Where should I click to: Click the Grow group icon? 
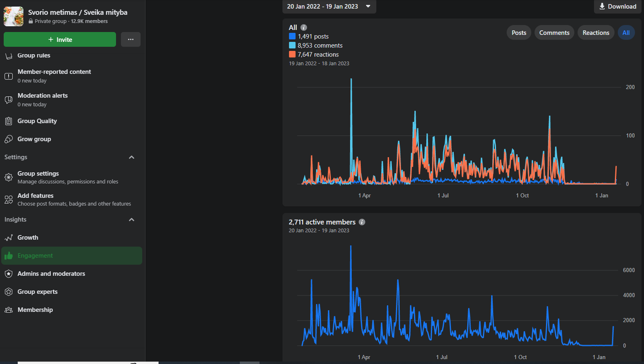click(x=9, y=139)
